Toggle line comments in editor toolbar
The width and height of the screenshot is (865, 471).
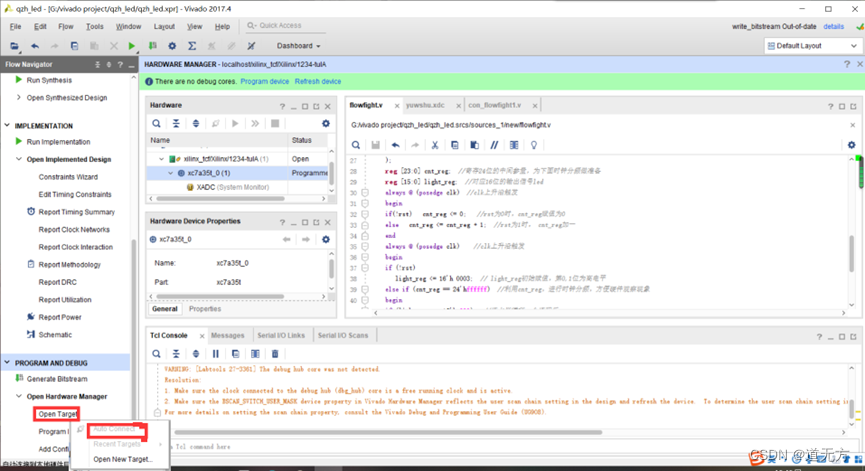(494, 145)
